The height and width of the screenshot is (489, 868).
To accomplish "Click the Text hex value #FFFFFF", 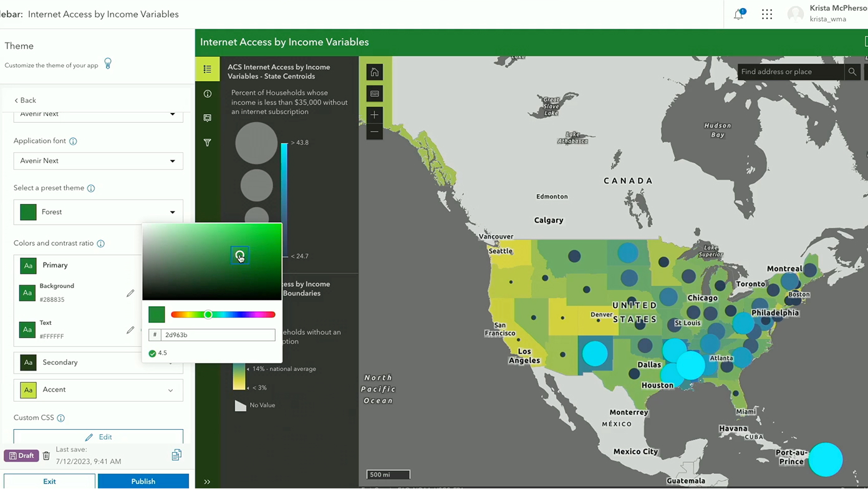I will point(52,337).
